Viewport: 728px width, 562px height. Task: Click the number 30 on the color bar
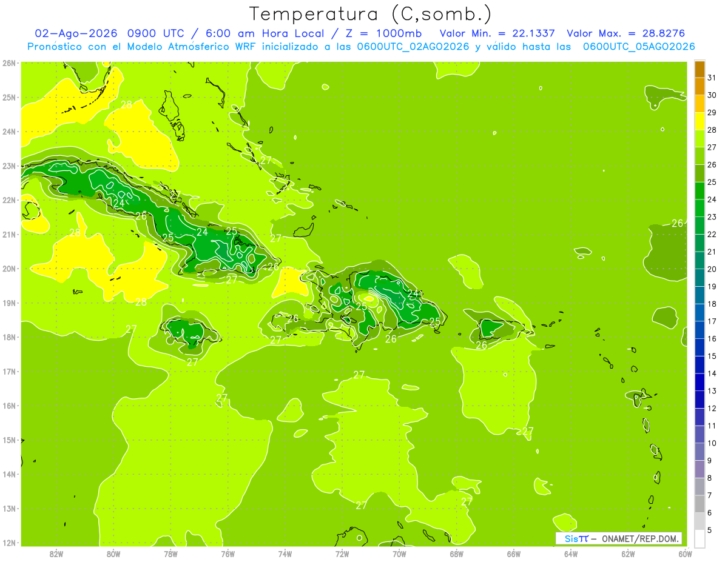click(712, 95)
